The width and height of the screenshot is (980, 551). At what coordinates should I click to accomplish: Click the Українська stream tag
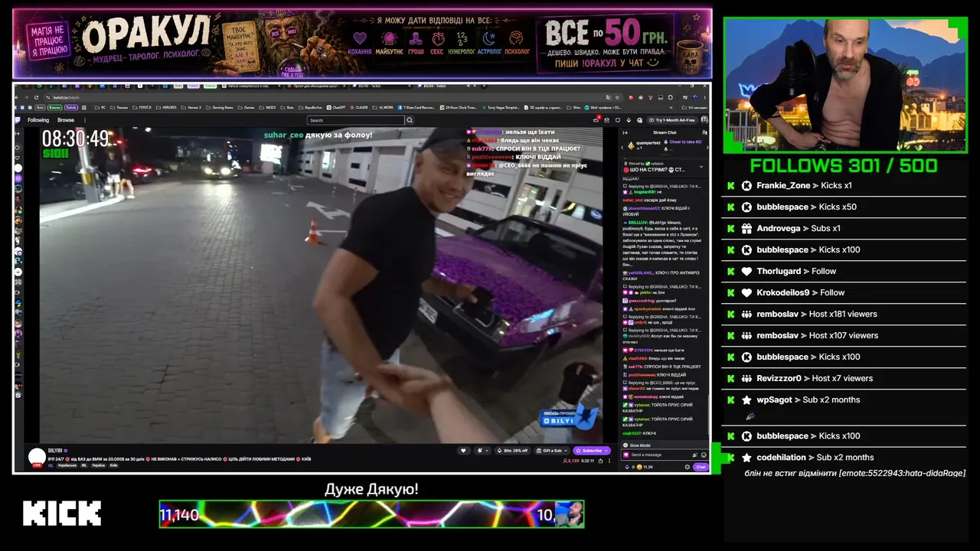(67, 465)
